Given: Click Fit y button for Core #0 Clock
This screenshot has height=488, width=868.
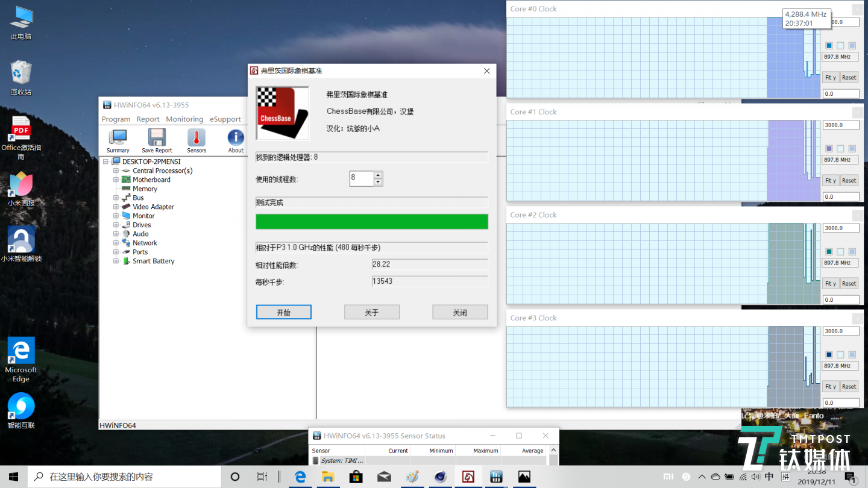Looking at the screenshot, I should pyautogui.click(x=831, y=77).
